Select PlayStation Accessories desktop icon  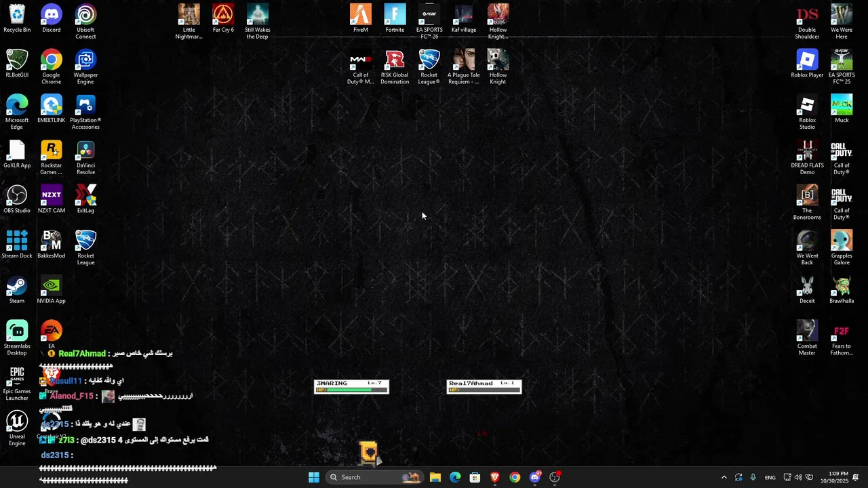pyautogui.click(x=85, y=113)
